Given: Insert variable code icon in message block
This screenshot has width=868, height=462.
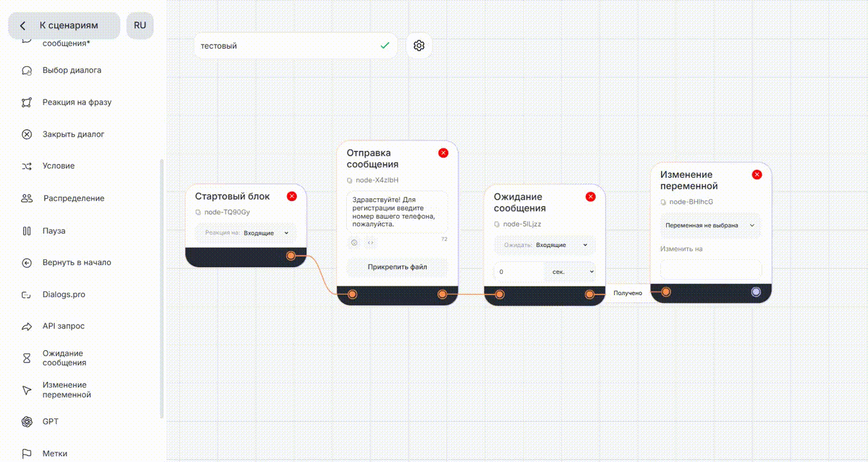Looking at the screenshot, I should (371, 243).
